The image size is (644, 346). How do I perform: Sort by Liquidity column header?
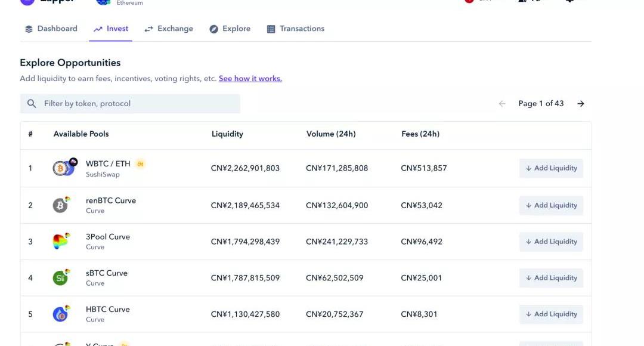[227, 134]
